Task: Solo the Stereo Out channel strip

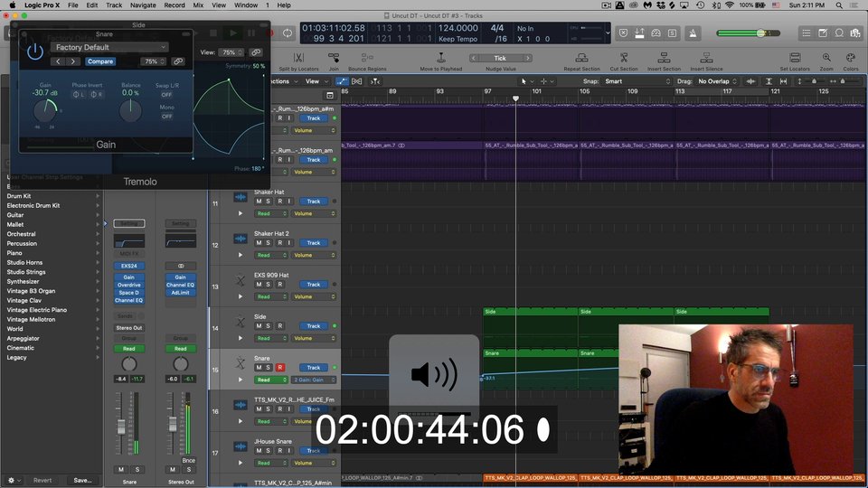Action: [189, 469]
